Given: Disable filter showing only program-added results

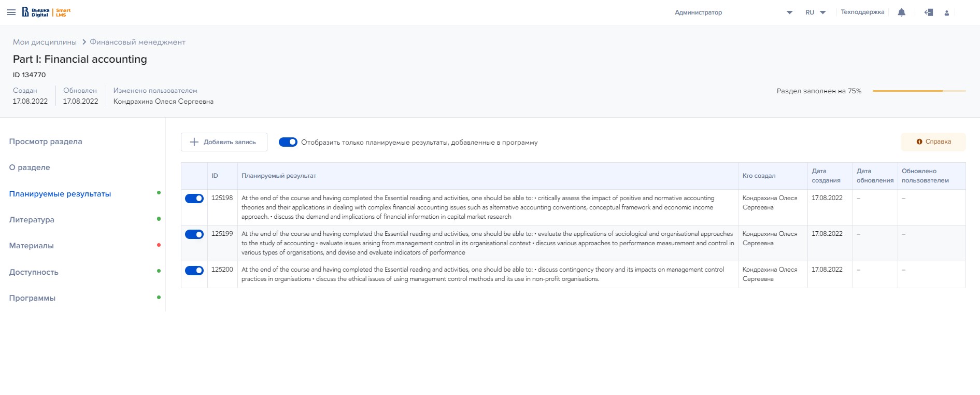Looking at the screenshot, I should (x=288, y=142).
